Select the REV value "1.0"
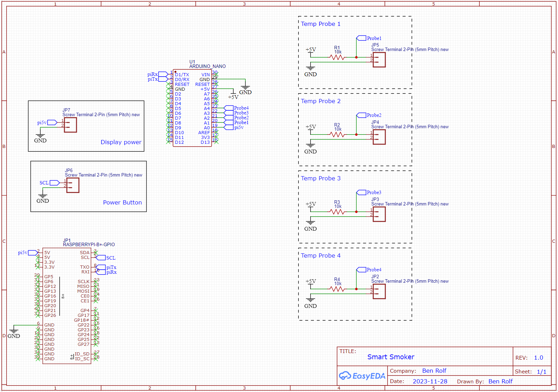This screenshot has width=558, height=392. pyautogui.click(x=538, y=358)
